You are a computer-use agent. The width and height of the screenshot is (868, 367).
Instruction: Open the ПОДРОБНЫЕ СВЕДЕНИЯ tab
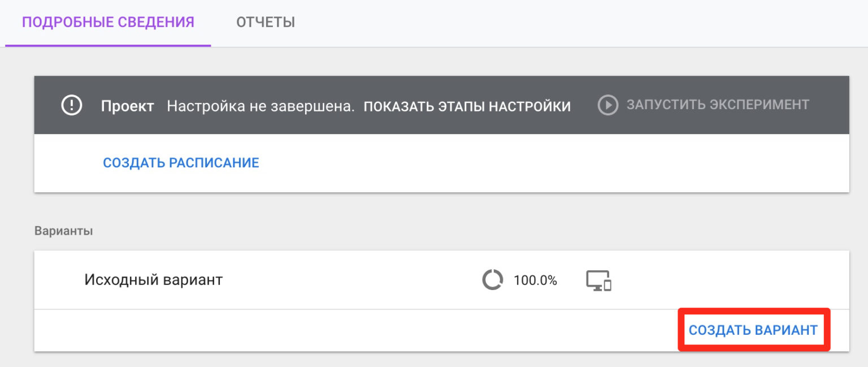(107, 22)
